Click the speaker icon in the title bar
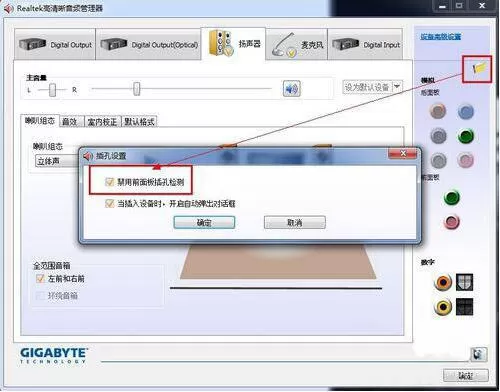500x392 pixels. (9, 8)
